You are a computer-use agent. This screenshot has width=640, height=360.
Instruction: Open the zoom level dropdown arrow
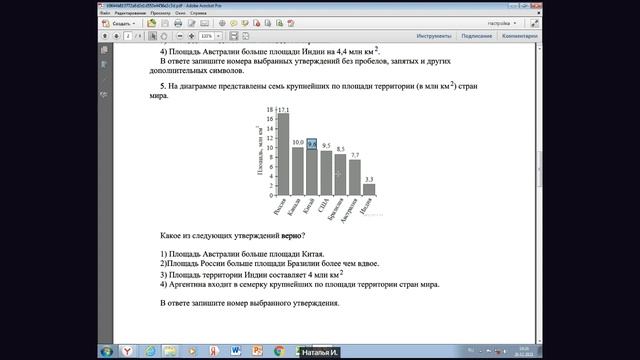218,36
